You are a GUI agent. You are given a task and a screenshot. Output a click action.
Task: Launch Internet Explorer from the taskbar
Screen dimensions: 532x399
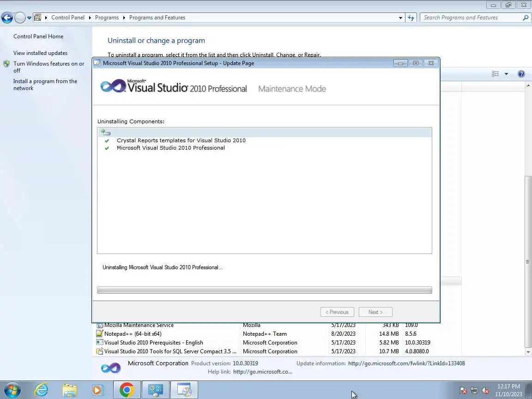[x=41, y=390]
